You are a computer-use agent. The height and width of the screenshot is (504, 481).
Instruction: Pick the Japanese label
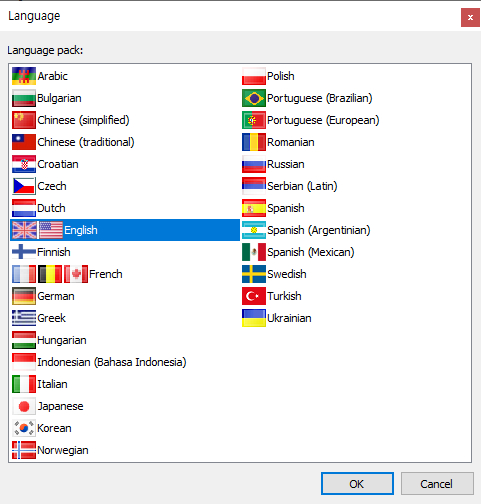60,406
